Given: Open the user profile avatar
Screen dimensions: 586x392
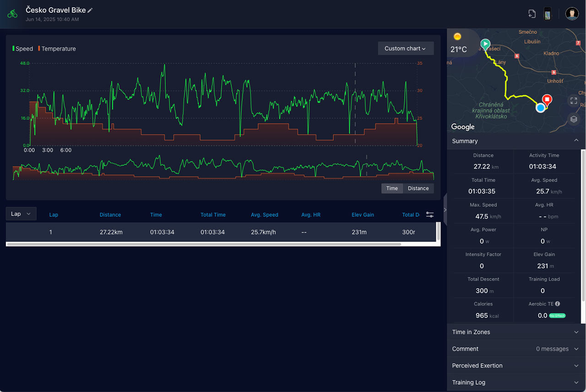Looking at the screenshot, I should (571, 14).
